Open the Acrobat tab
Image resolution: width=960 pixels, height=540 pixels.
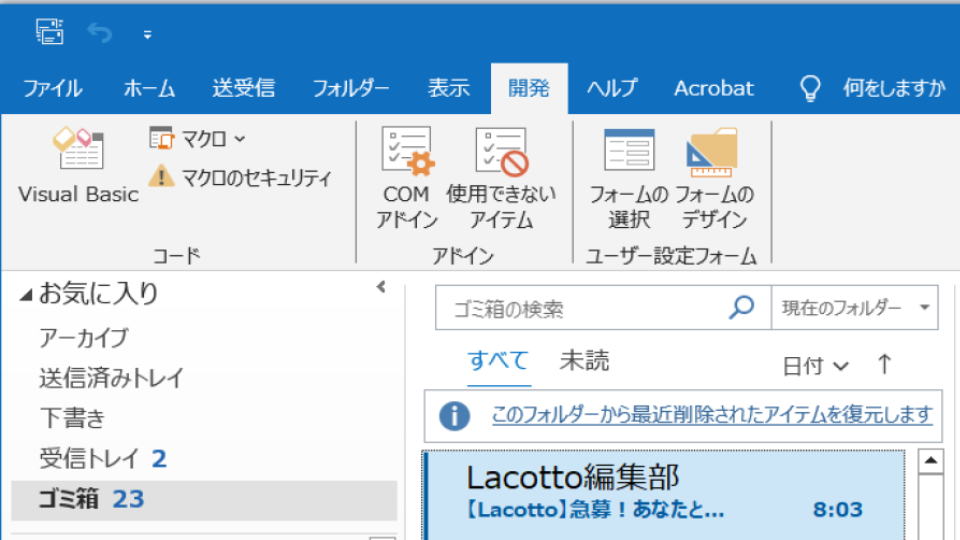click(x=713, y=89)
